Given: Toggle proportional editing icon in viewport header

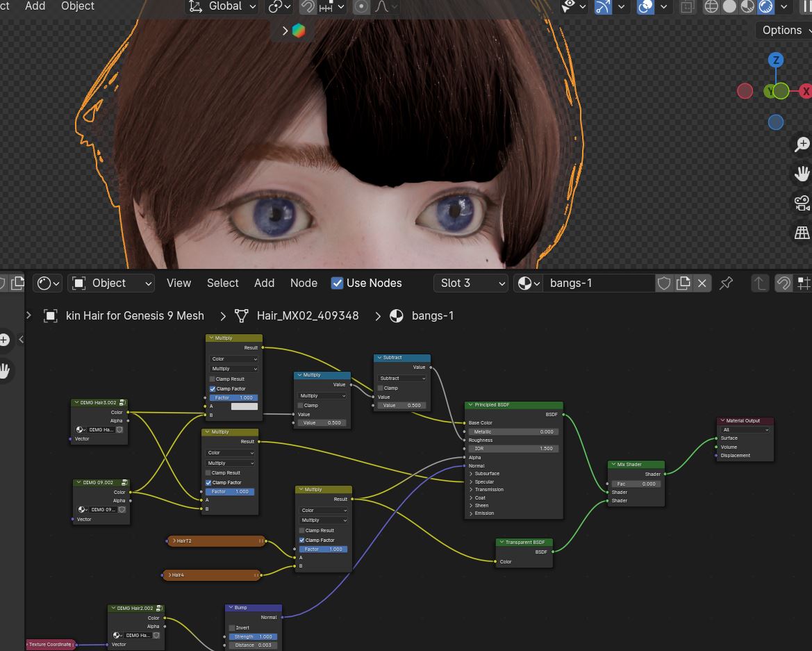Looking at the screenshot, I should pos(361,6).
